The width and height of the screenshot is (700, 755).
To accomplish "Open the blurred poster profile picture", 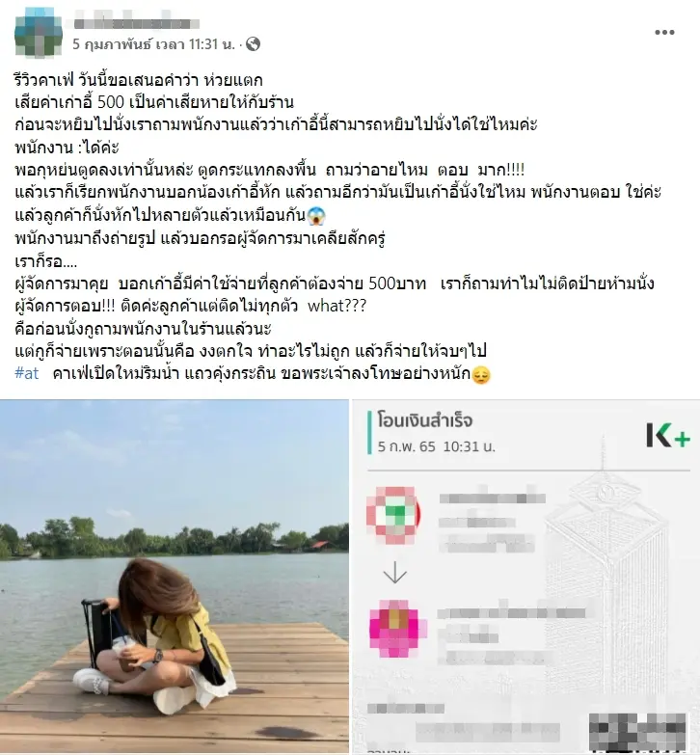I will coord(39,32).
